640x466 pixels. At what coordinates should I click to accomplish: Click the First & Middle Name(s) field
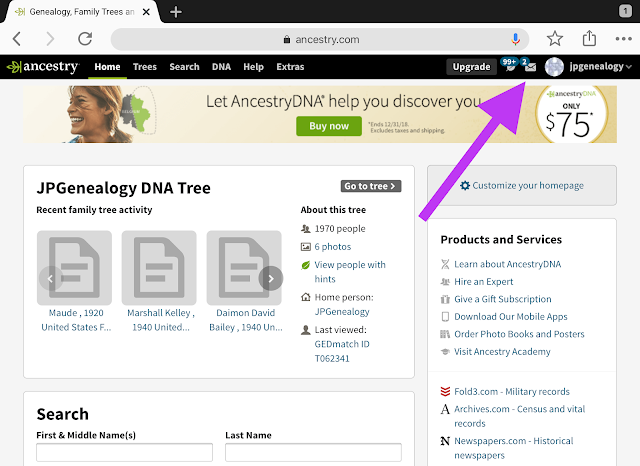[x=124, y=453]
